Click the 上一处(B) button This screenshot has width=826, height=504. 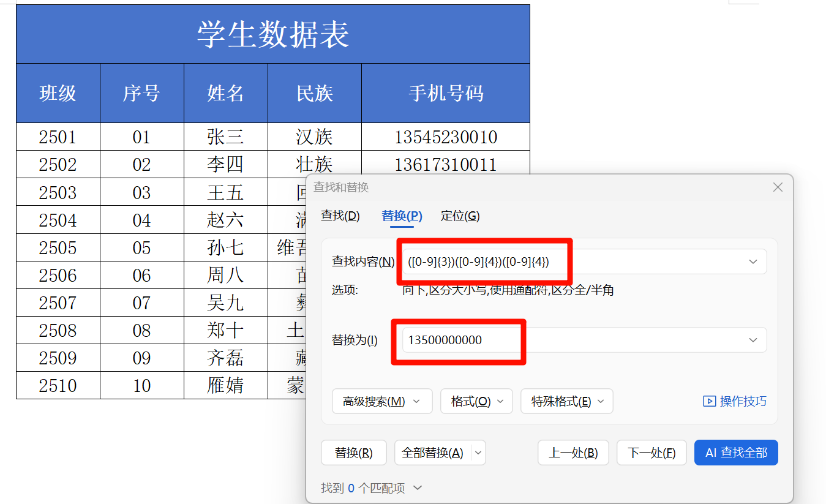click(573, 453)
